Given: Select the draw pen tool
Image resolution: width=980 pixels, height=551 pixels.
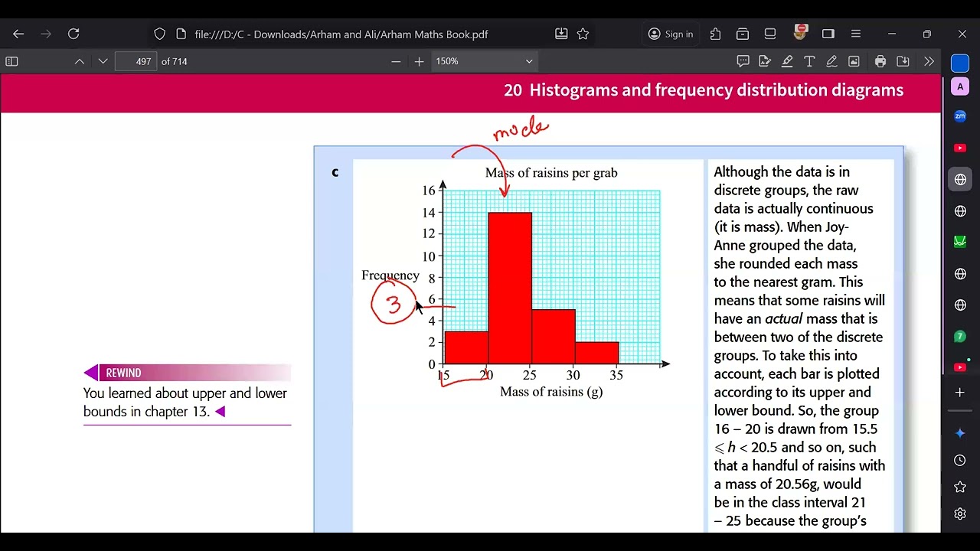Looking at the screenshot, I should [831, 61].
